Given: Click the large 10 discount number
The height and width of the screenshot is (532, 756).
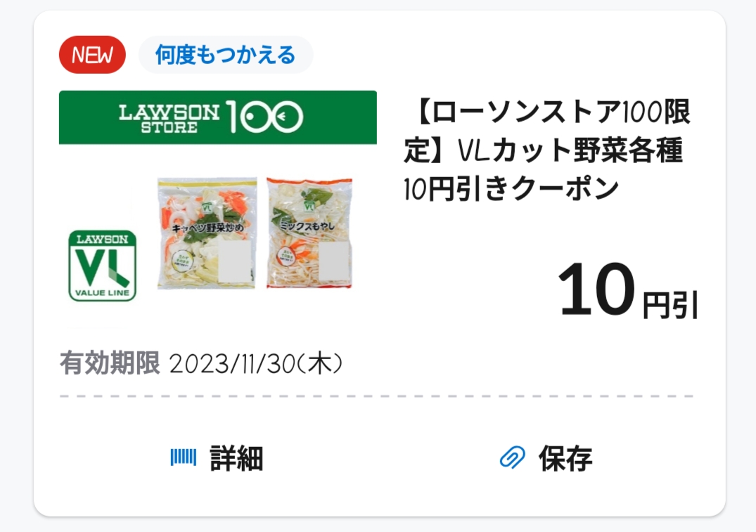Looking at the screenshot, I should point(595,289).
